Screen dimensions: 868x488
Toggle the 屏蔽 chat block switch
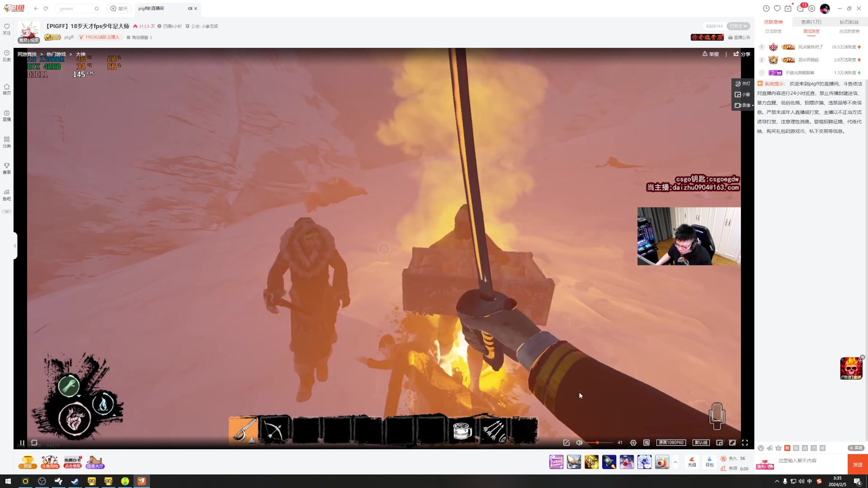(x=856, y=448)
